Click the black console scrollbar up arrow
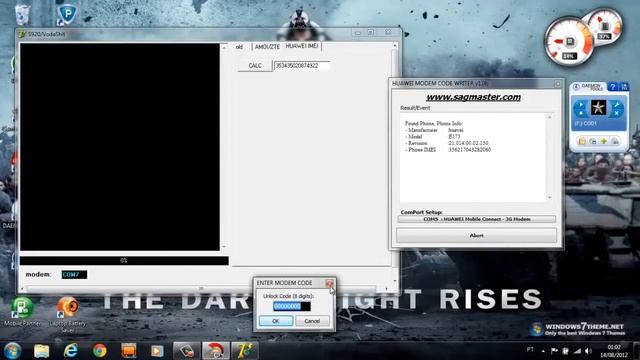 (224, 47)
